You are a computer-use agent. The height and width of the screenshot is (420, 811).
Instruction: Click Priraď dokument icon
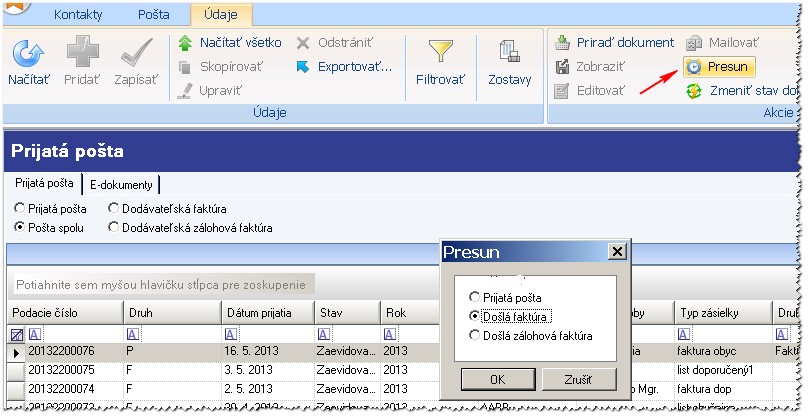pos(562,42)
